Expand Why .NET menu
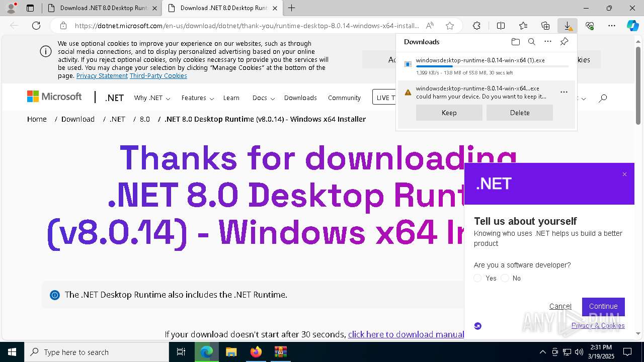The image size is (644, 362). (x=152, y=98)
